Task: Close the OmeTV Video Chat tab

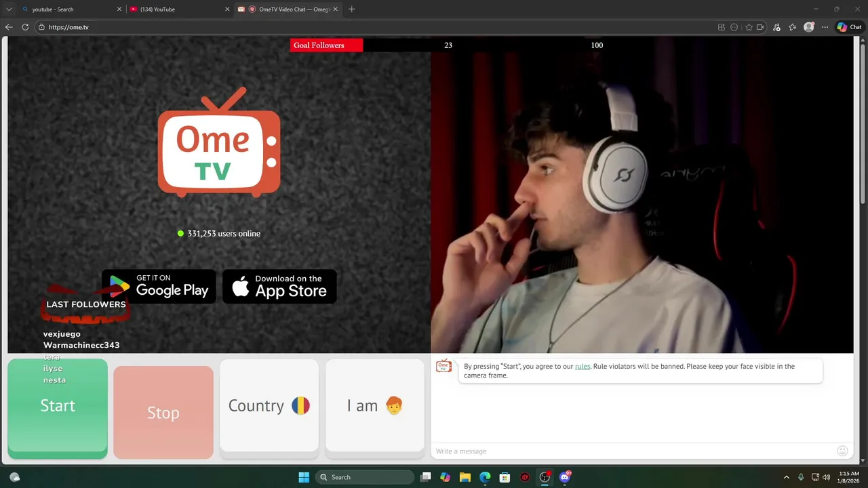Action: (x=335, y=9)
